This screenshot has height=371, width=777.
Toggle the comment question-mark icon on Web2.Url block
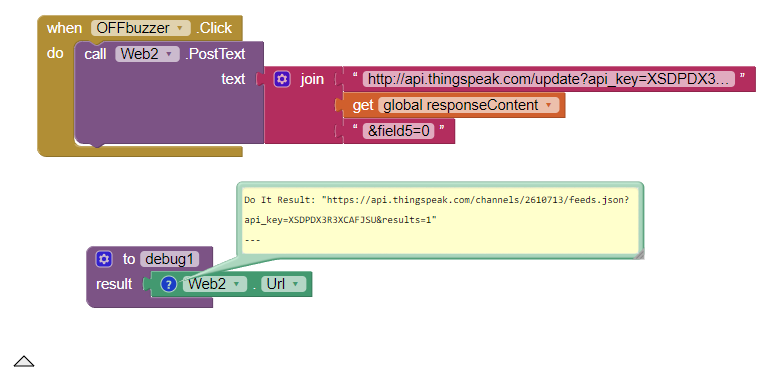169,284
